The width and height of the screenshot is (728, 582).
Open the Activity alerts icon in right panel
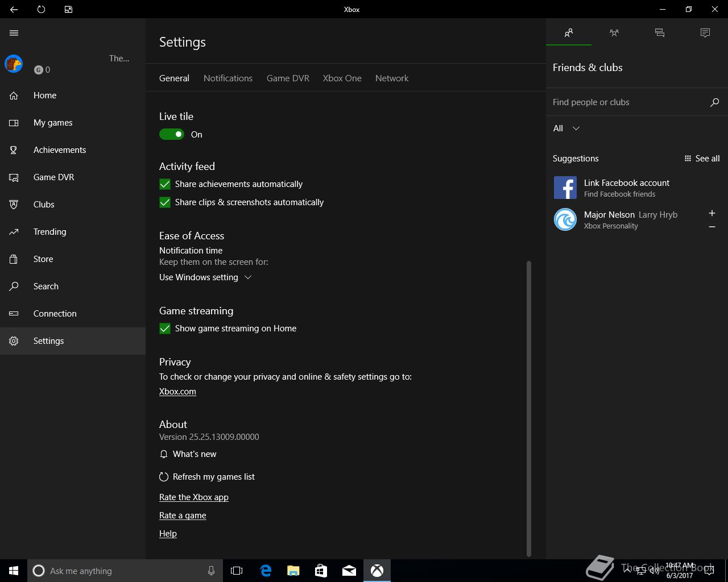pyautogui.click(x=705, y=33)
